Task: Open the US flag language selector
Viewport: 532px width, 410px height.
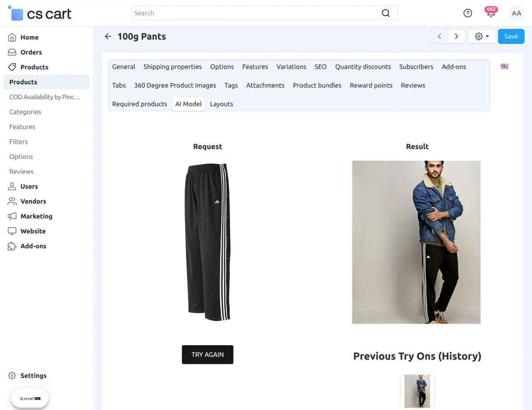Action: point(504,66)
